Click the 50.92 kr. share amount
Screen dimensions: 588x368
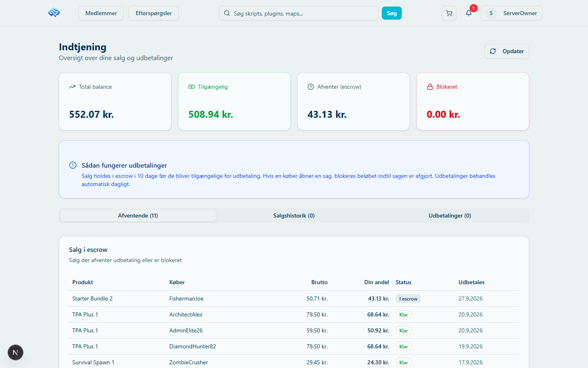tap(378, 330)
